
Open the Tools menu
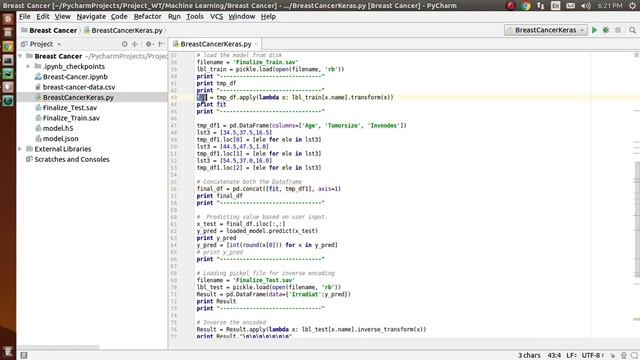[195, 17]
